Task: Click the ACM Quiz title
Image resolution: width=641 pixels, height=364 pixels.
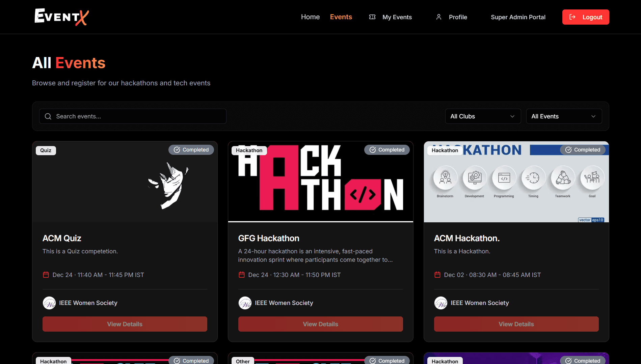Action: pyautogui.click(x=62, y=238)
